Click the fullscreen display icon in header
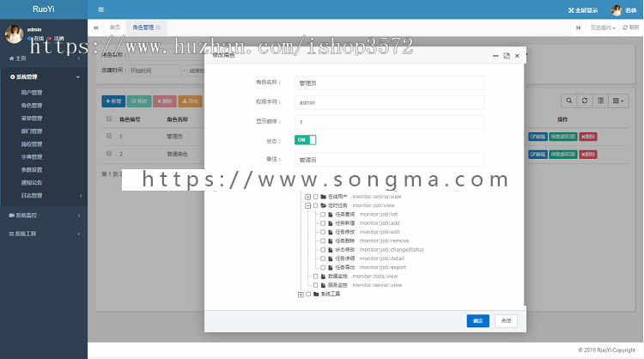 (571, 10)
